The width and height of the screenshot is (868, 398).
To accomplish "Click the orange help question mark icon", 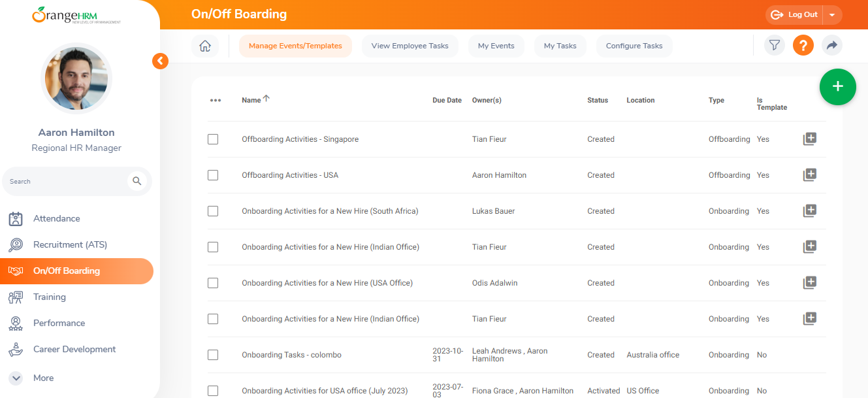I will point(803,46).
